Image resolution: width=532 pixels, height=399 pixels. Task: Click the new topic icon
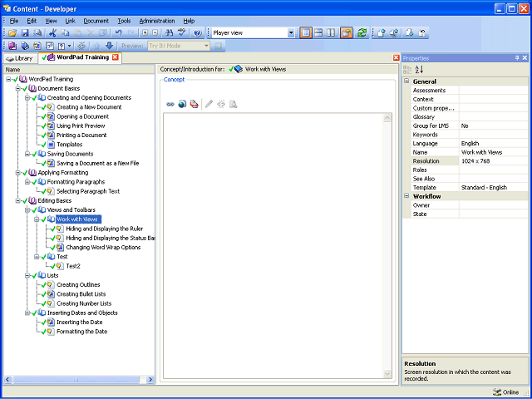[x=37, y=46]
